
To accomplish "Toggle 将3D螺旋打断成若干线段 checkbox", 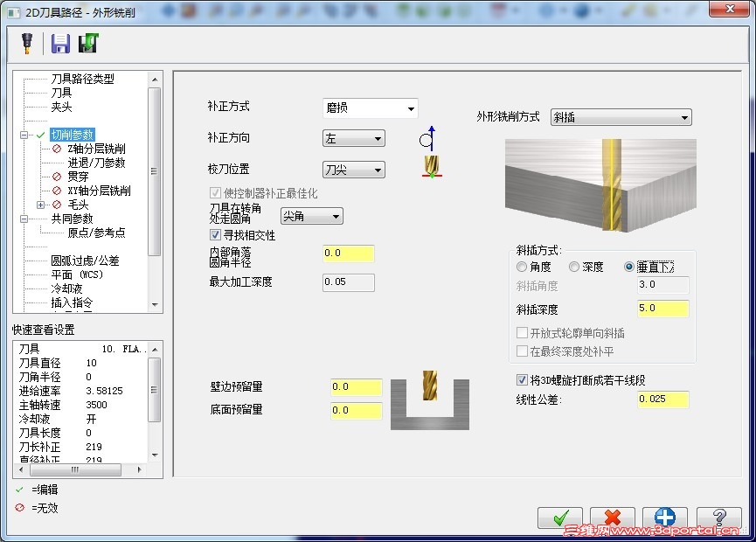I will tap(522, 380).
